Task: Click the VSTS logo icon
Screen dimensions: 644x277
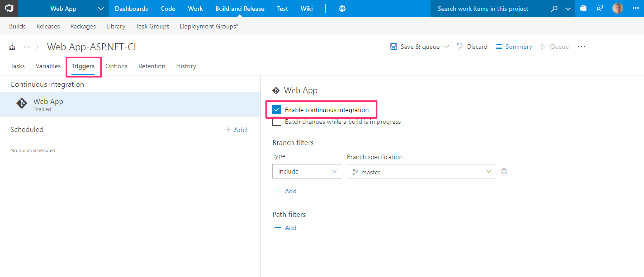Action: tap(9, 9)
